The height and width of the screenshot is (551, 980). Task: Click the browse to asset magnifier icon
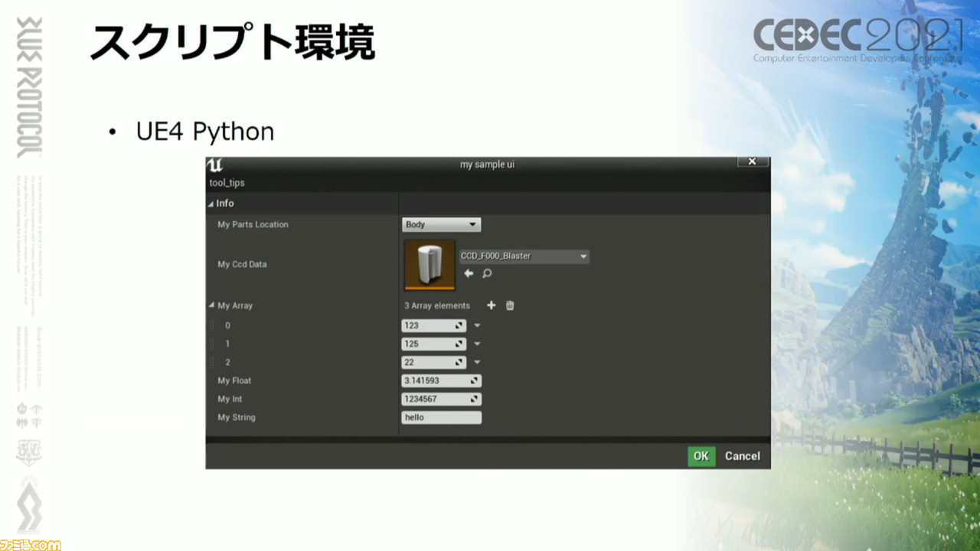[x=487, y=274]
